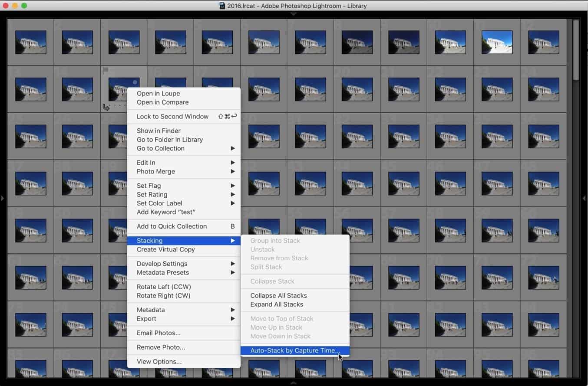Open the Export submenu
588x386 pixels.
click(184, 319)
